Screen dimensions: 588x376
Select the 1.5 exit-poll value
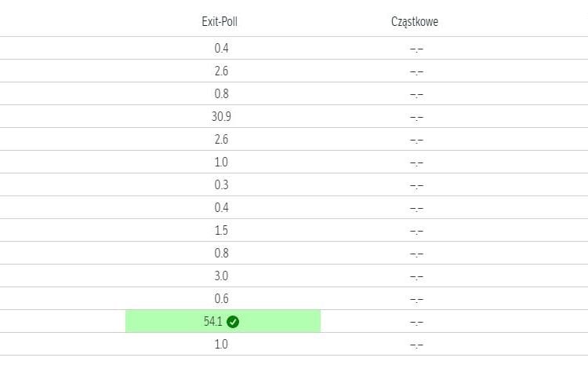coord(222,230)
